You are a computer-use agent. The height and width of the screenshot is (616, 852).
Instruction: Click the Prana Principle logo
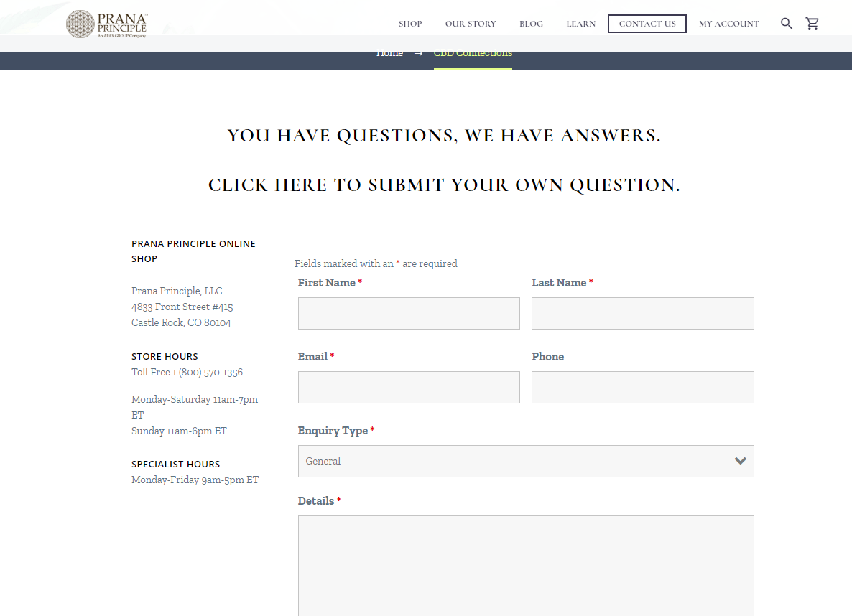point(106,24)
